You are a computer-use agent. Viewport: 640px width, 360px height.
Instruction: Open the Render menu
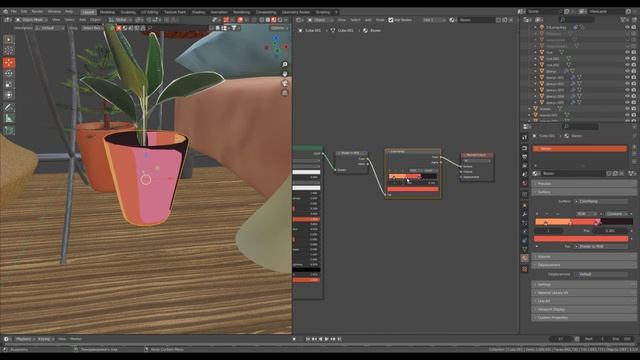tap(37, 12)
